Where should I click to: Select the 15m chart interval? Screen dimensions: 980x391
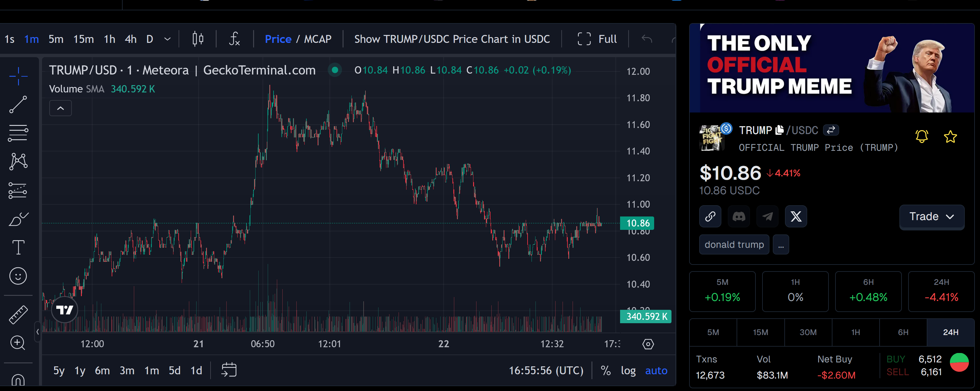(83, 39)
